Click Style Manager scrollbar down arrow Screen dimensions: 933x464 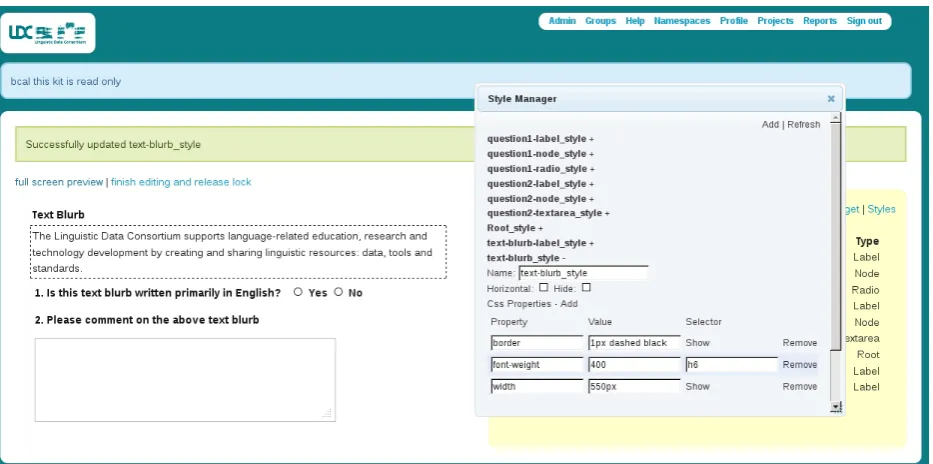(836, 407)
